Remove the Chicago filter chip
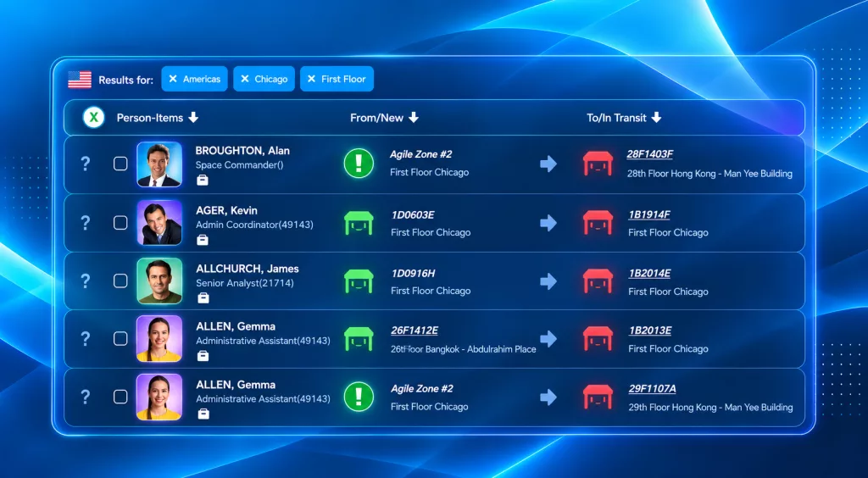 [245, 79]
